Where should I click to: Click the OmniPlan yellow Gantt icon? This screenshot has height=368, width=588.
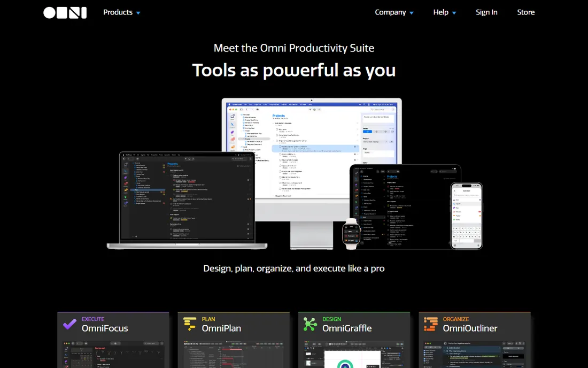point(190,324)
